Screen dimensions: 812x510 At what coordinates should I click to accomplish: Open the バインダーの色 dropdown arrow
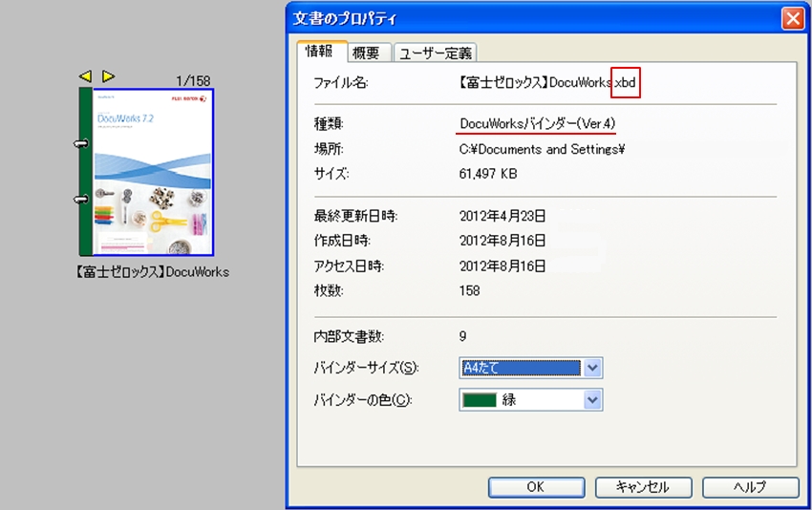click(592, 400)
